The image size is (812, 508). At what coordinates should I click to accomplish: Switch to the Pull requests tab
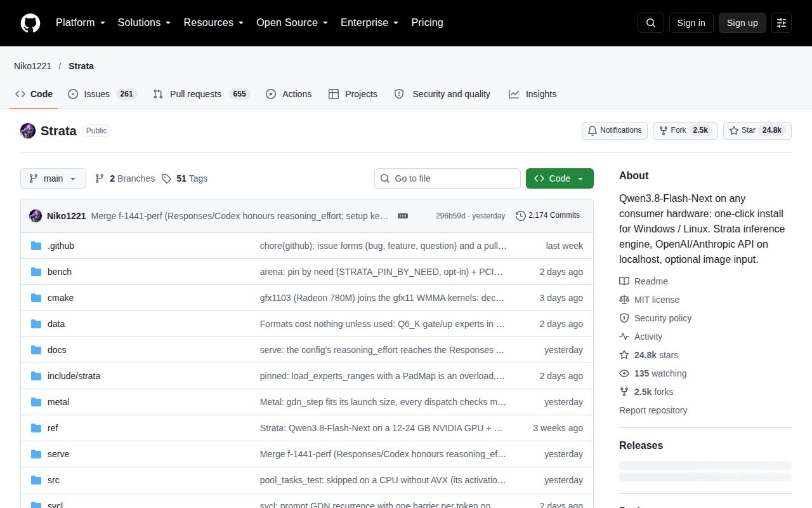pyautogui.click(x=201, y=94)
